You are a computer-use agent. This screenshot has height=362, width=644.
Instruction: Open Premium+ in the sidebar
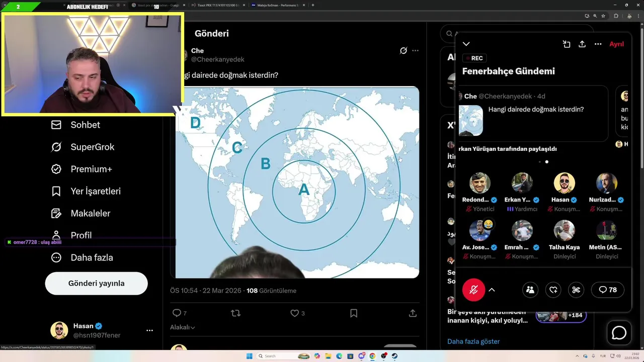[x=81, y=169]
